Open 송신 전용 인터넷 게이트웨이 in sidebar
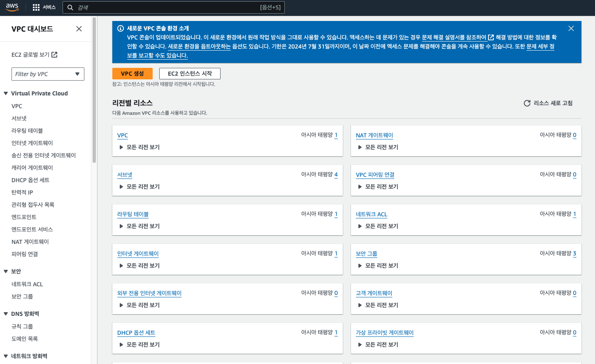This screenshot has width=595, height=364. pos(44,155)
